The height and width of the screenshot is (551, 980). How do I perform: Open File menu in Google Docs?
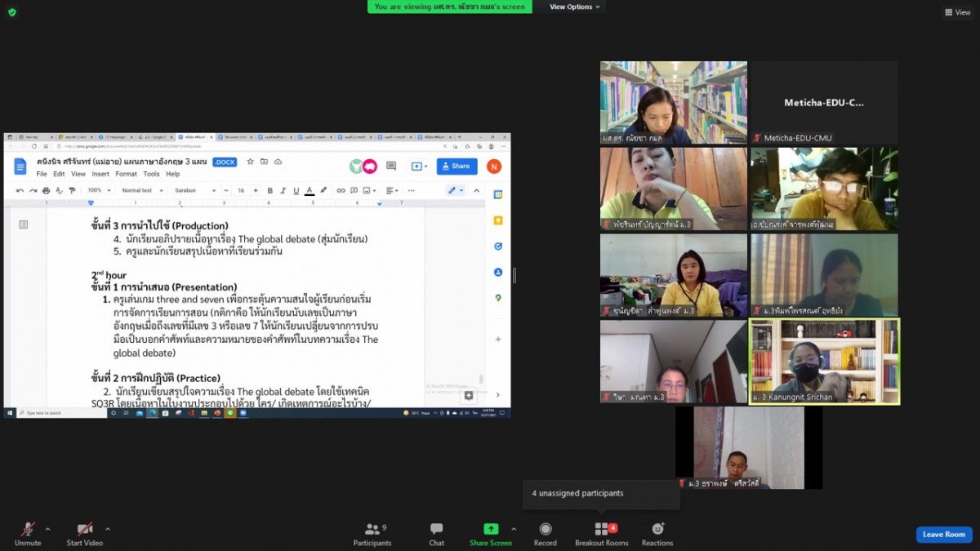(42, 174)
